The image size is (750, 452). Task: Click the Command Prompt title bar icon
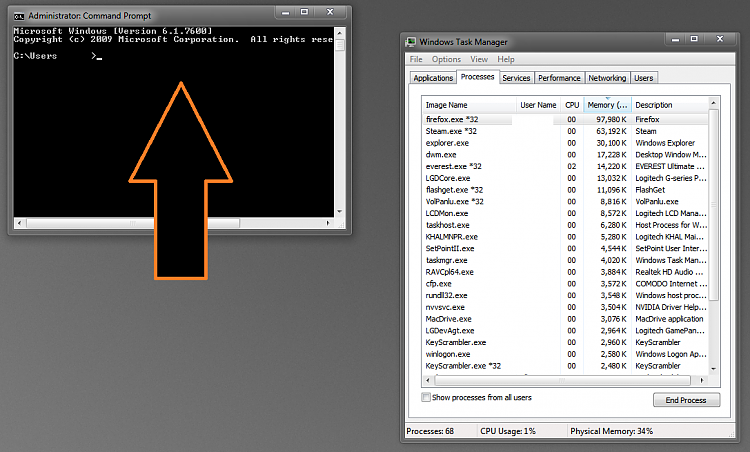(19, 16)
